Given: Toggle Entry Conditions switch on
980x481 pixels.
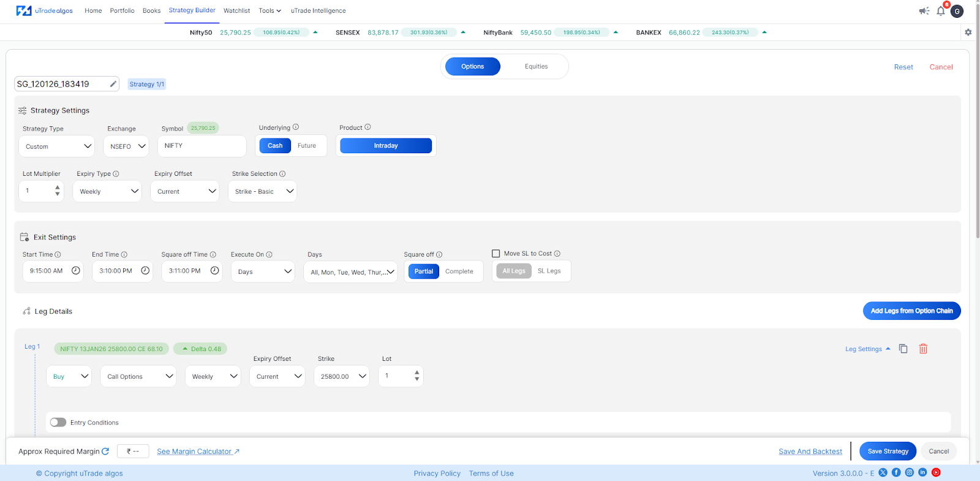Looking at the screenshot, I should pyautogui.click(x=58, y=422).
